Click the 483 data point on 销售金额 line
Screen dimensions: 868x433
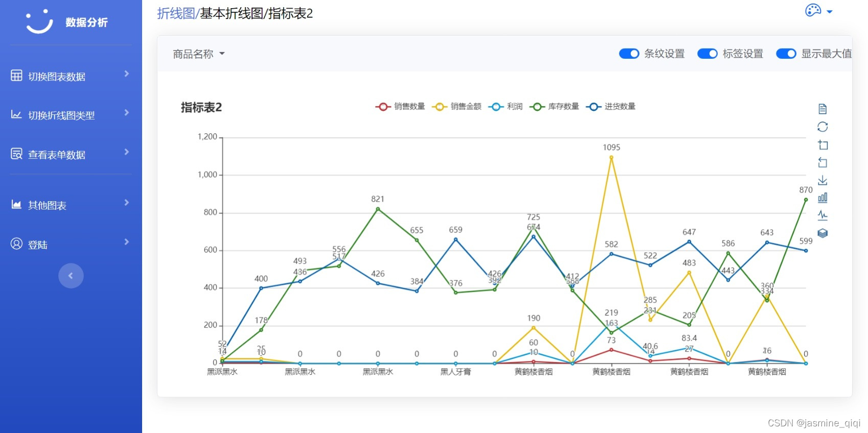click(x=689, y=273)
